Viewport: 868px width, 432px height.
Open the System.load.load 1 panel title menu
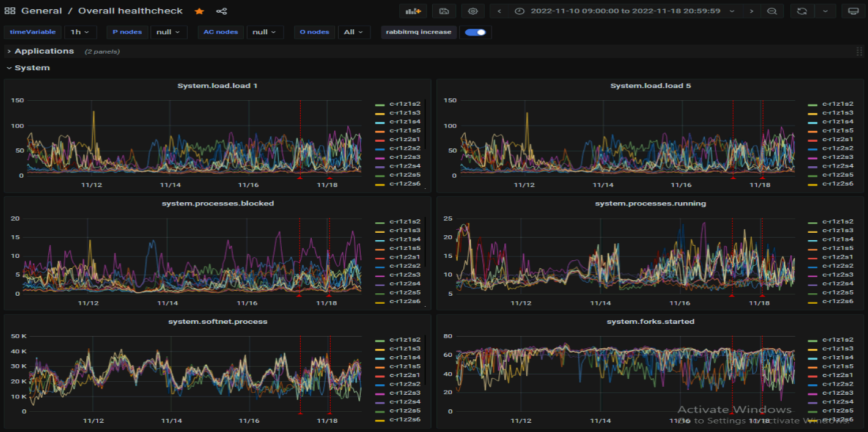click(217, 86)
